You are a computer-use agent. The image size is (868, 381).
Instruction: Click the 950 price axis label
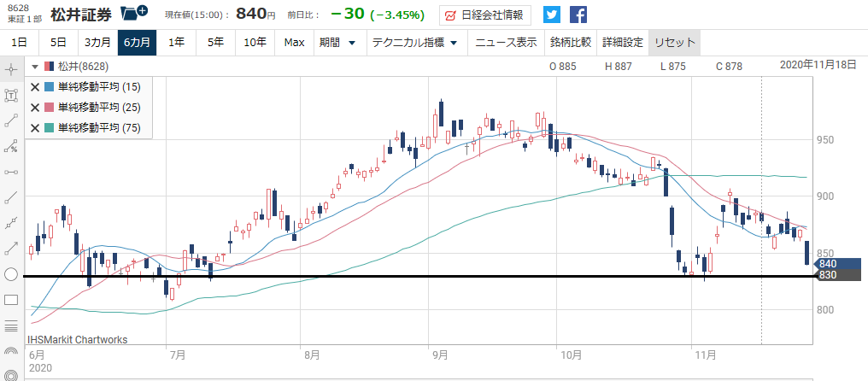coord(824,139)
